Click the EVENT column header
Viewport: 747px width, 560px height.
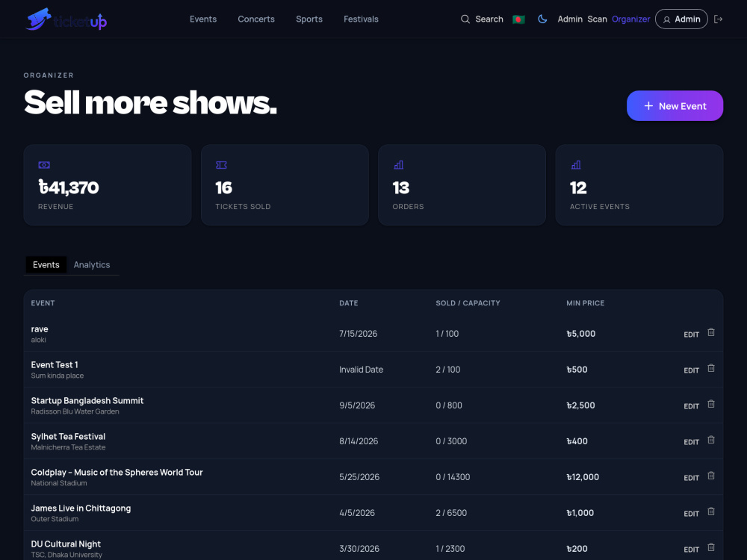point(43,303)
